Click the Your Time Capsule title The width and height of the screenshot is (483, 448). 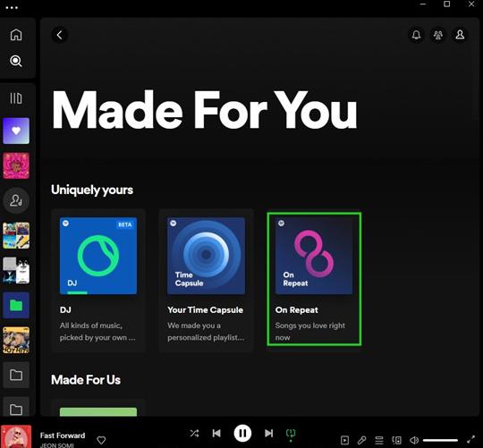point(205,309)
